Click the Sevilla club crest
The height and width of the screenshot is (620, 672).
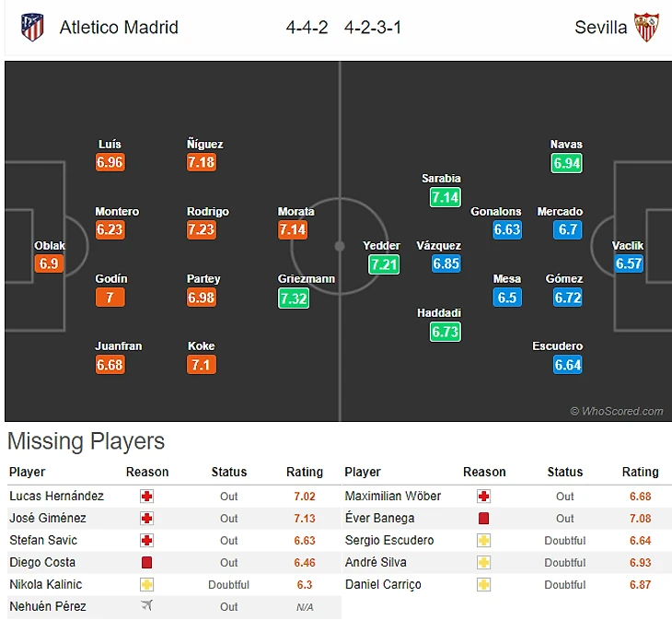[646, 27]
